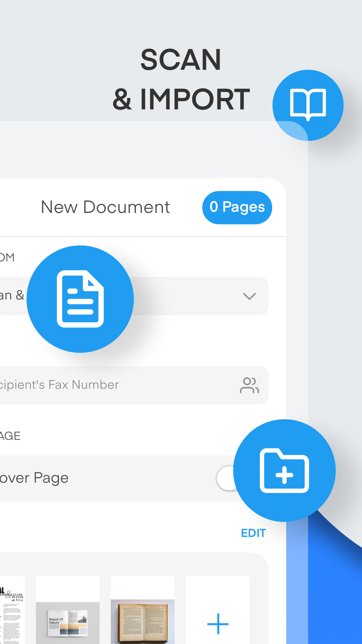
Task: Tap the 0 Pages badge
Action: point(237,208)
